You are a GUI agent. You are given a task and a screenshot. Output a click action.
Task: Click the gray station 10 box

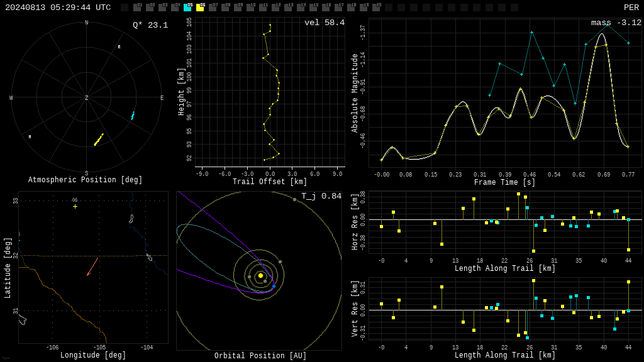pyautogui.click(x=250, y=8)
